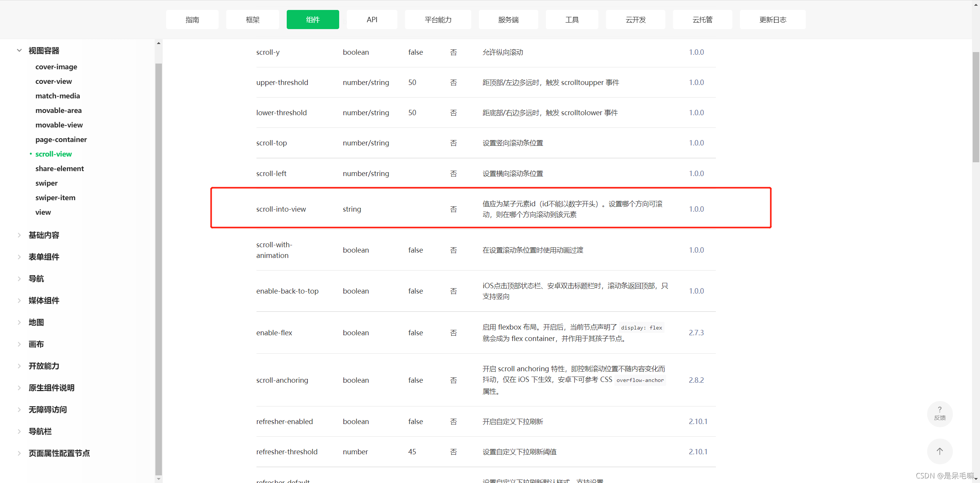The height and width of the screenshot is (483, 980).
Task: Select the enable-back-to-top property name
Action: [287, 291]
